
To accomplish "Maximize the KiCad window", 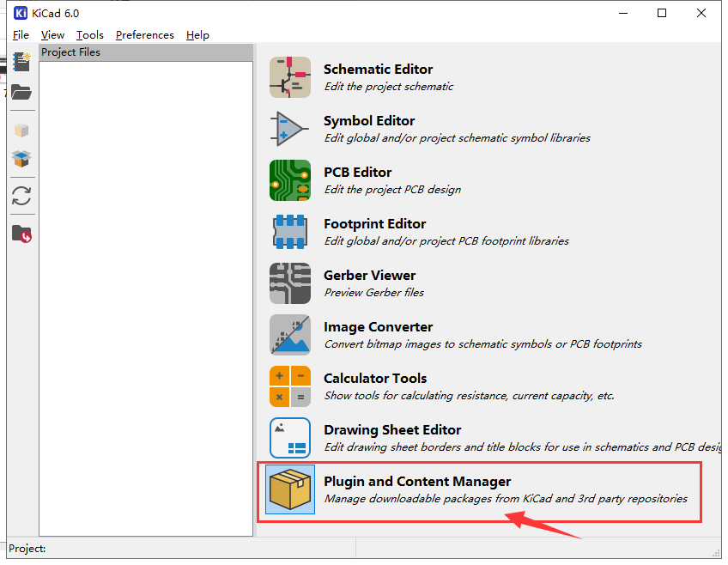I will click(662, 13).
